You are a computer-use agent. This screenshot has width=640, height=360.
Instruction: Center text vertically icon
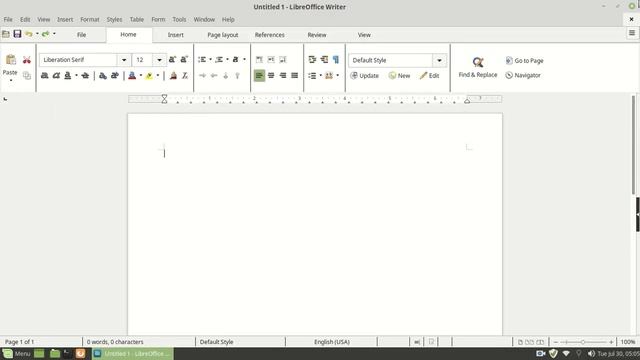click(271, 60)
